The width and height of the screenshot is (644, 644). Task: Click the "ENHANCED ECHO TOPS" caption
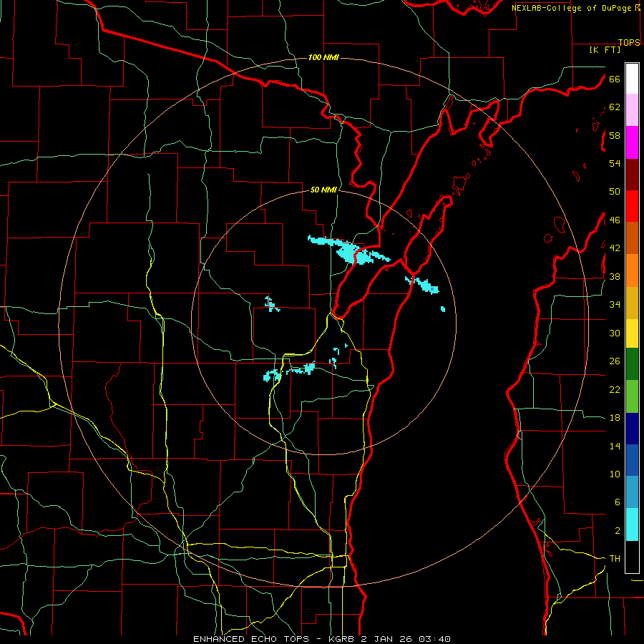251,639
